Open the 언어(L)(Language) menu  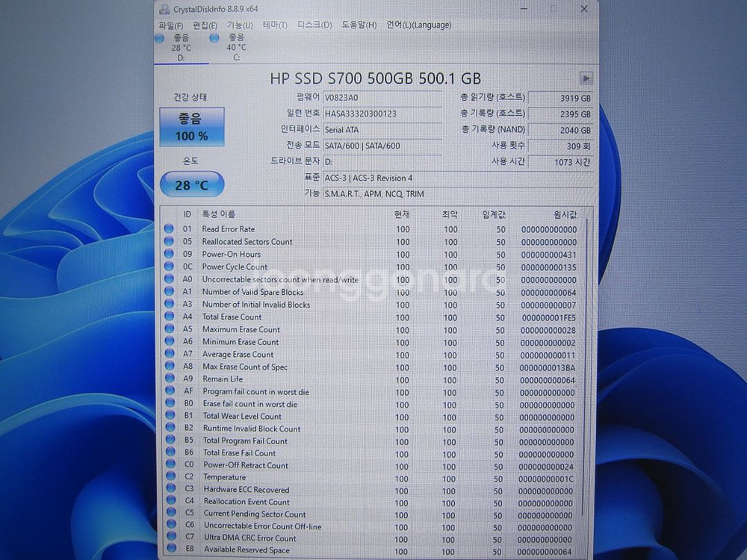[x=418, y=25]
